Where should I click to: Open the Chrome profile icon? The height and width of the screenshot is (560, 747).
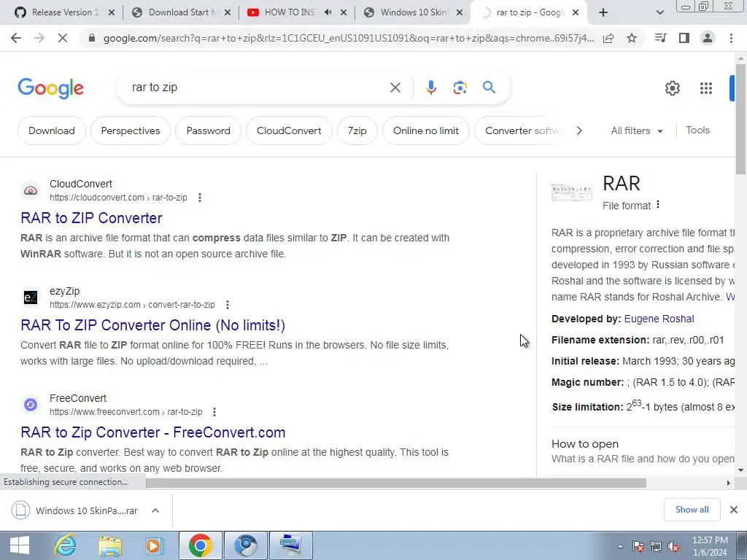[708, 38]
